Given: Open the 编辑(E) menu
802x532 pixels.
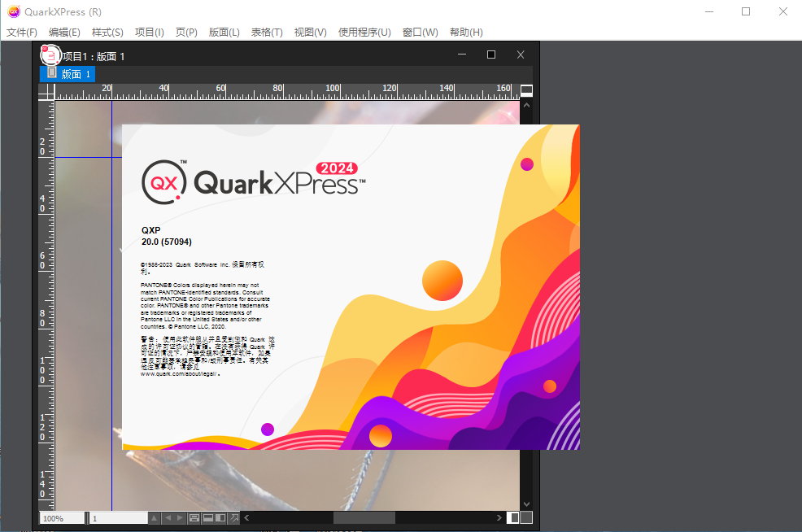Looking at the screenshot, I should pyautogui.click(x=64, y=33).
